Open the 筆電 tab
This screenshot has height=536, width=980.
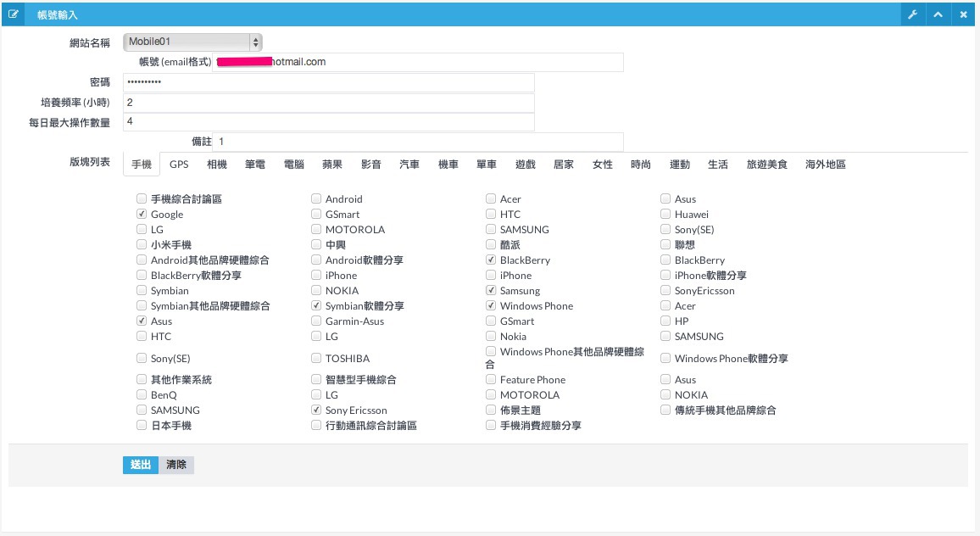click(x=255, y=165)
